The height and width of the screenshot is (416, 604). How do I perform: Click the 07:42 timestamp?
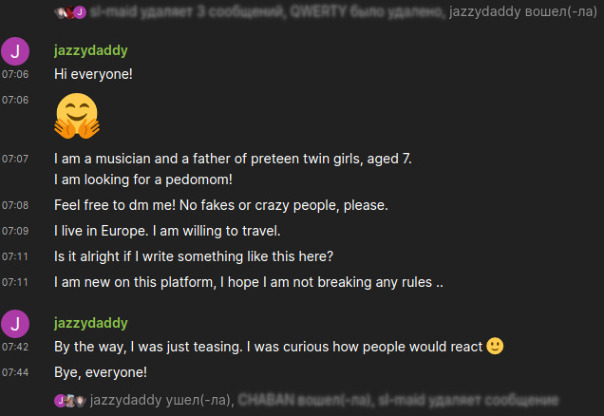(15, 348)
